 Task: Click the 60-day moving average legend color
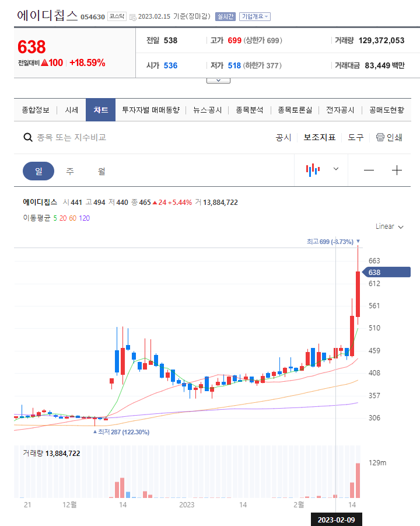(73, 218)
